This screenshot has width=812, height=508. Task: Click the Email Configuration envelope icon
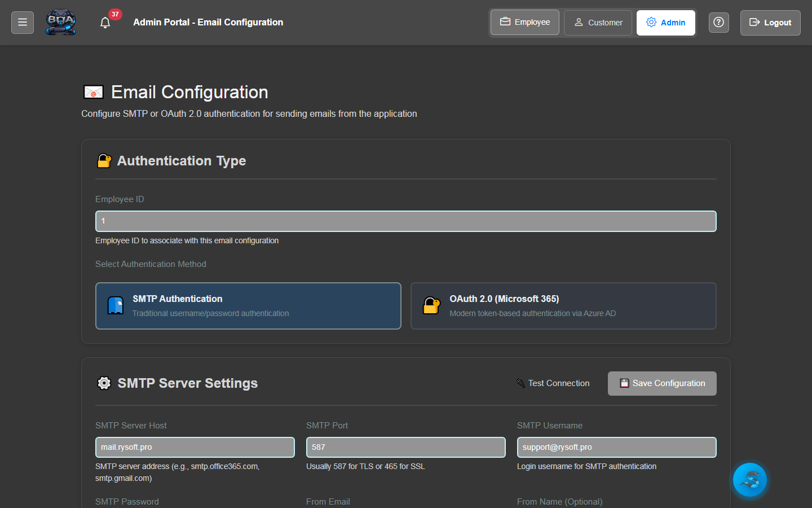(x=94, y=92)
